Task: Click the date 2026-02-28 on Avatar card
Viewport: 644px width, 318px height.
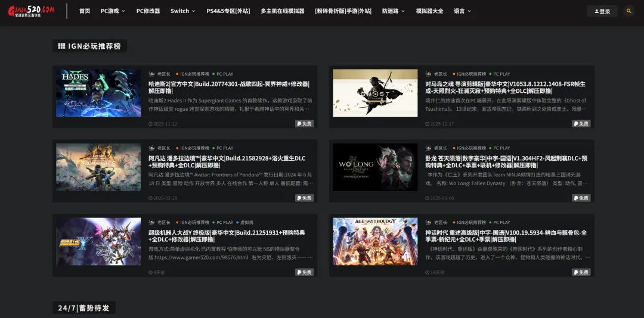Action: tap(165, 198)
